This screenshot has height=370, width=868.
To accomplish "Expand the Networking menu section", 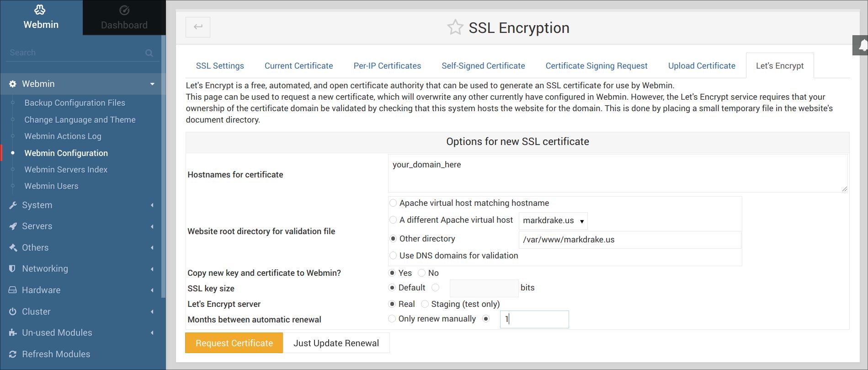I will (152, 269).
